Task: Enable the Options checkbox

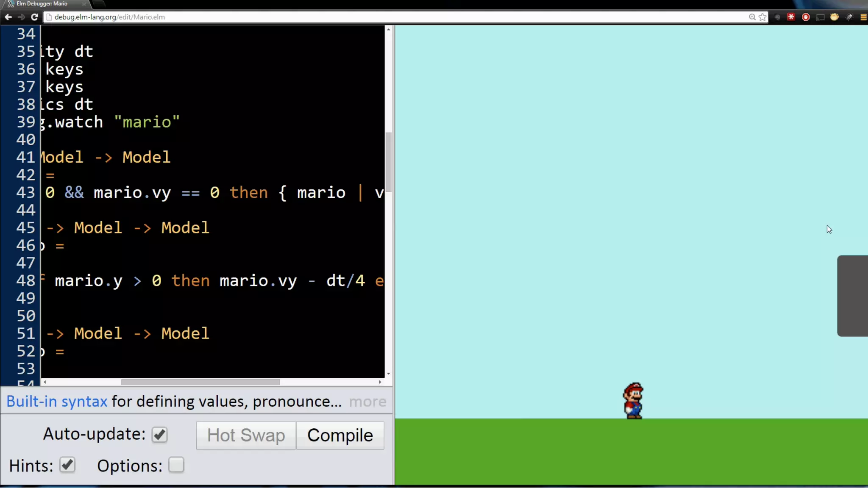Action: 176,465
